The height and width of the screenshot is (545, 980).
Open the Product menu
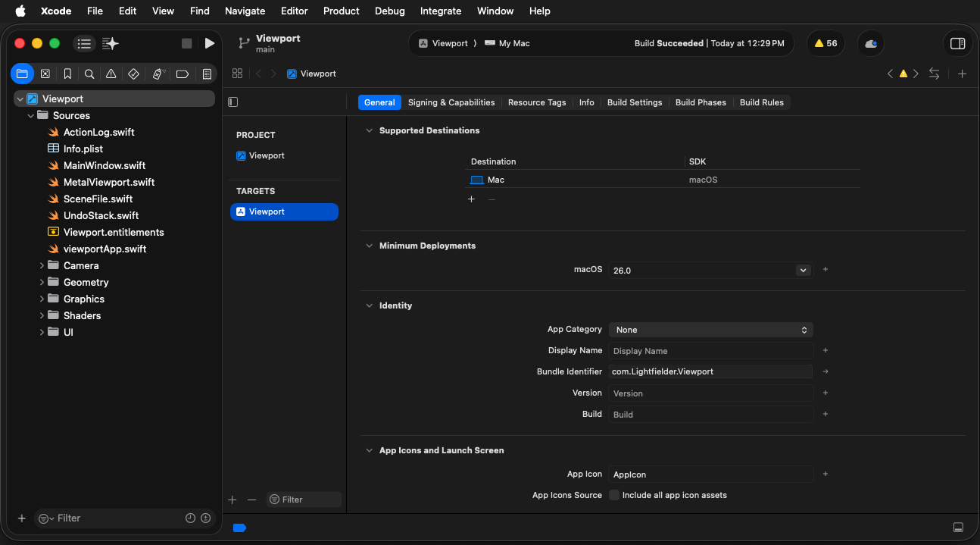click(x=342, y=11)
